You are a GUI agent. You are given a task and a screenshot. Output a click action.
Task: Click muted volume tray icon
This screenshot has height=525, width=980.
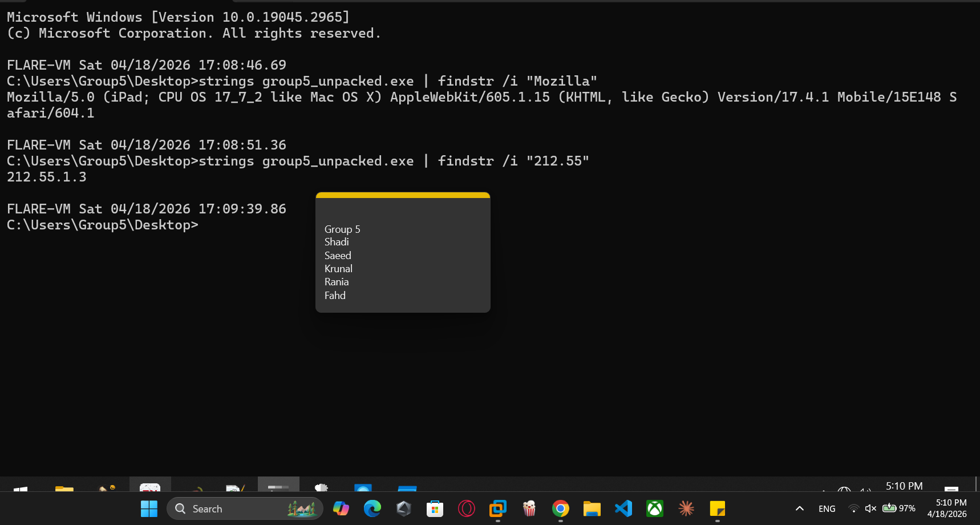870,508
